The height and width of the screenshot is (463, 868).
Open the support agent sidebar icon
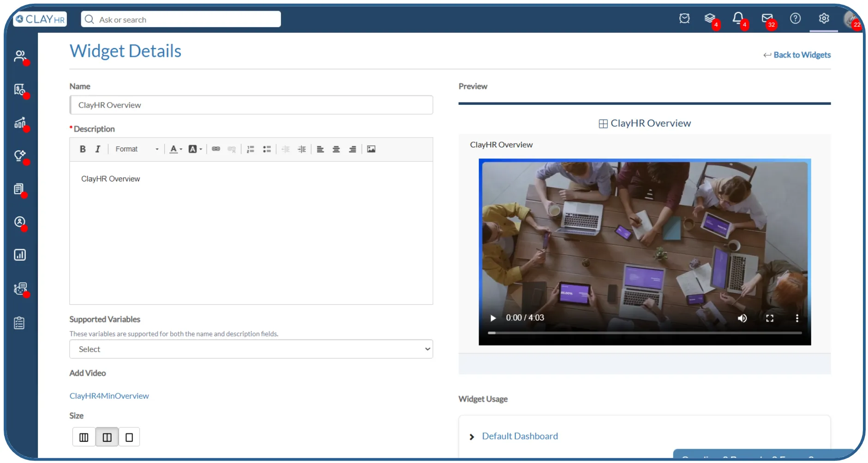tap(20, 289)
